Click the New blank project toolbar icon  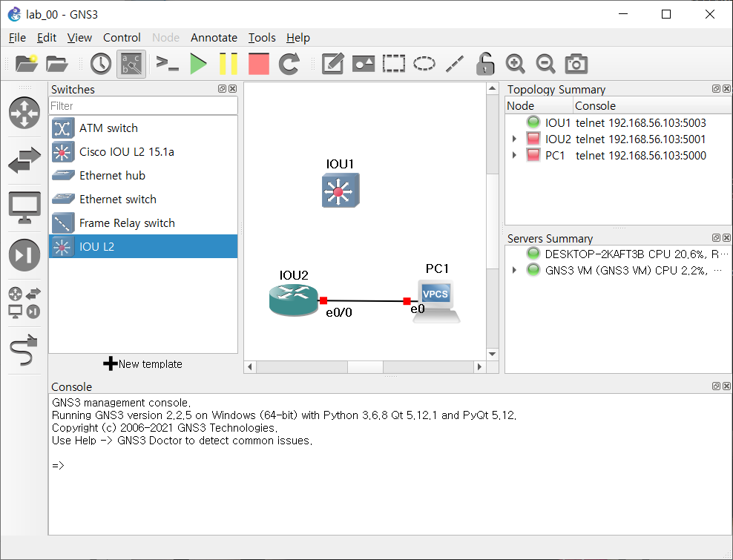pyautogui.click(x=27, y=64)
